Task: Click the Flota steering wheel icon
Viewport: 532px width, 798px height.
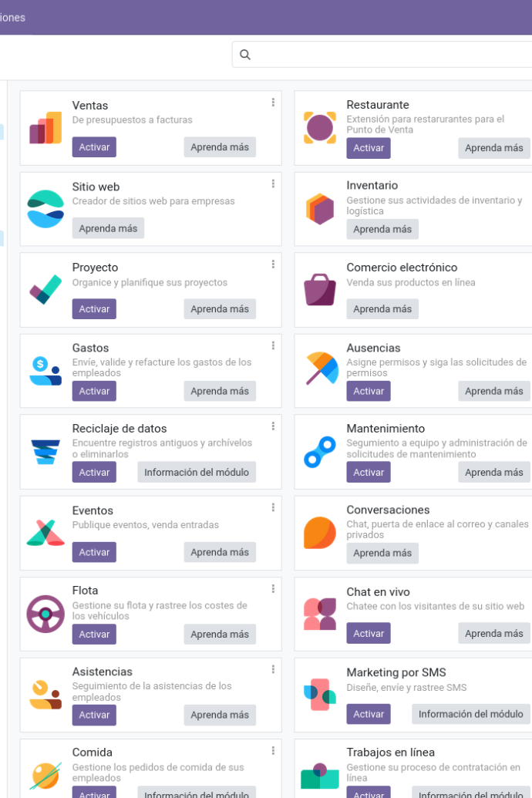Action: [x=45, y=614]
